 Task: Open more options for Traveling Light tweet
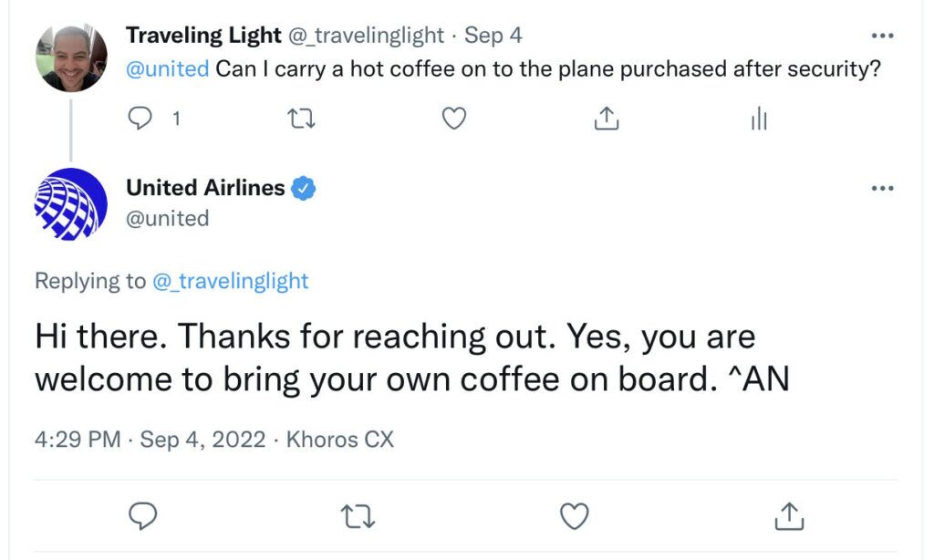click(x=882, y=36)
